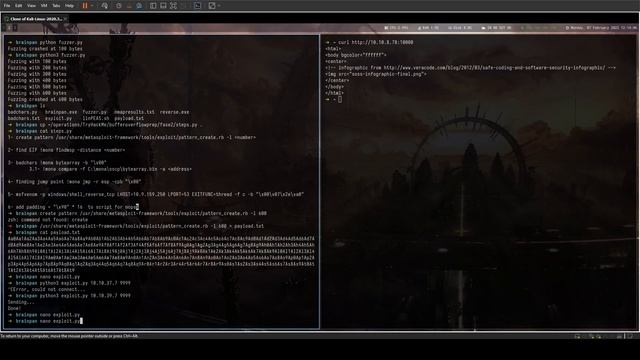Close the Clone of Kali Linux tab

65,19
